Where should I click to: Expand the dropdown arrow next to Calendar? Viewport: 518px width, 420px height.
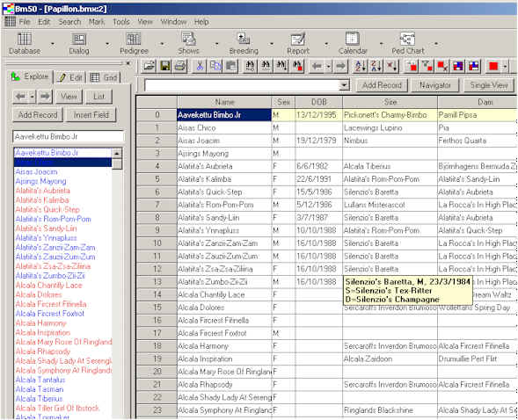click(381, 44)
